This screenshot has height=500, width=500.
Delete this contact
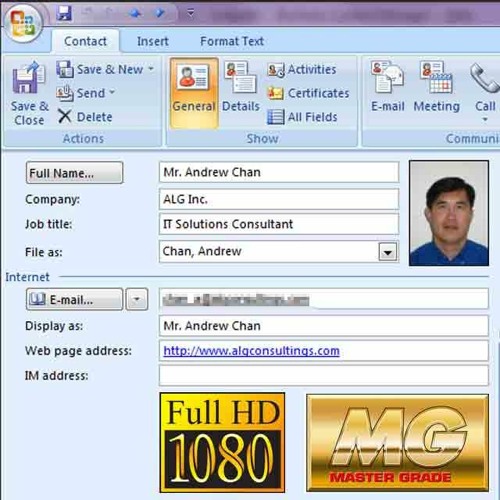point(85,117)
